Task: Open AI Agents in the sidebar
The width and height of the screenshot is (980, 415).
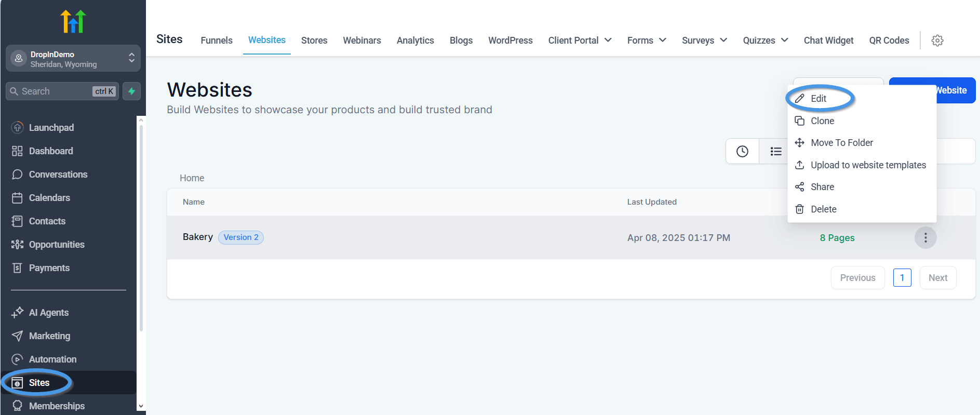Action: 49,313
